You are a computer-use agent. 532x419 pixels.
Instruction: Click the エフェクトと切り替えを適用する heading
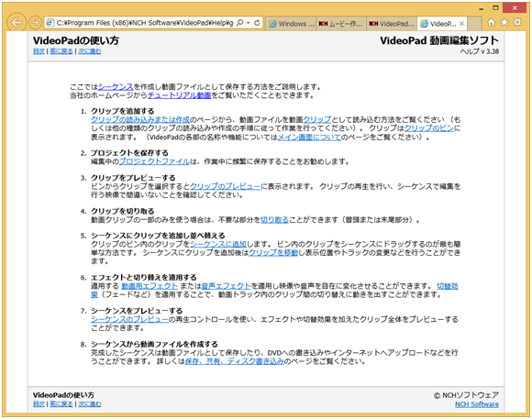(144, 278)
